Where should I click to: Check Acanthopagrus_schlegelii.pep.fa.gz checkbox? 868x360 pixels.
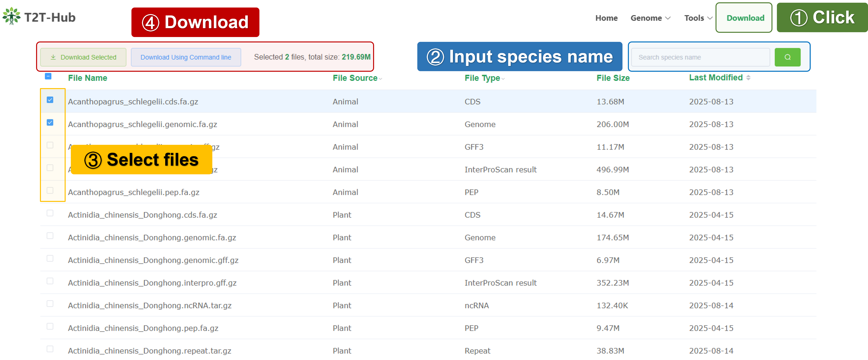pos(50,191)
